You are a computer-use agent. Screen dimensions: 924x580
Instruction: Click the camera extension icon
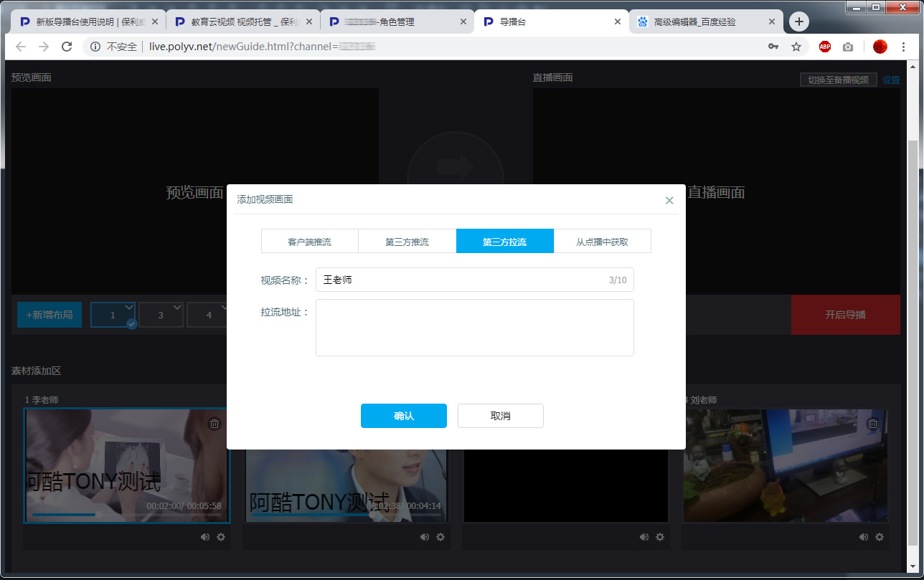pyautogui.click(x=848, y=47)
